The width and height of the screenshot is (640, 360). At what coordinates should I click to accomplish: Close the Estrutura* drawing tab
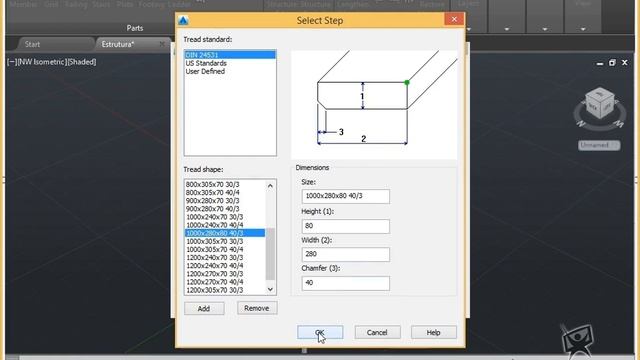[162, 44]
